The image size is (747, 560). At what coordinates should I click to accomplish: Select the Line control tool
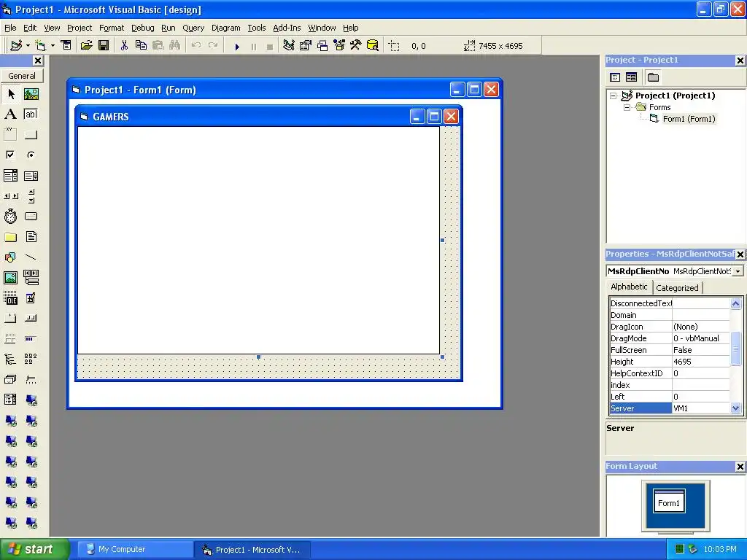click(31, 257)
